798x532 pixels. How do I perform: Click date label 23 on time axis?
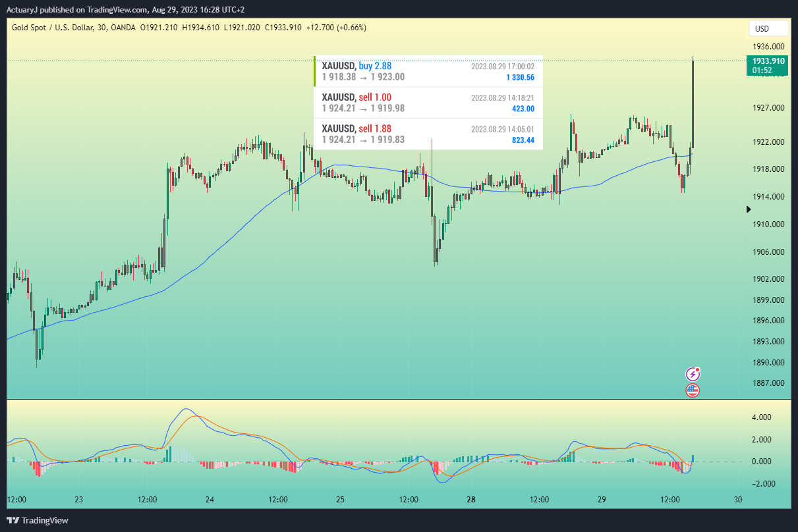[79, 500]
